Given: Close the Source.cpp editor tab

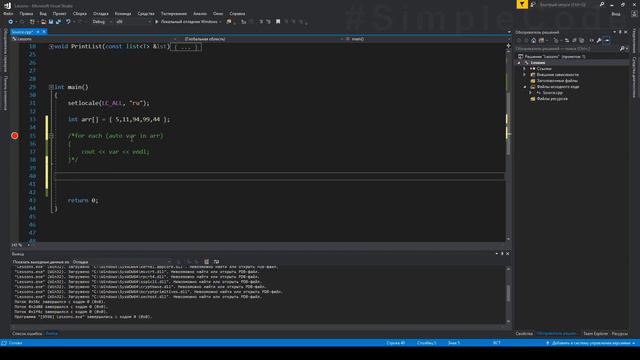Looking at the screenshot, I should tap(44, 32).
